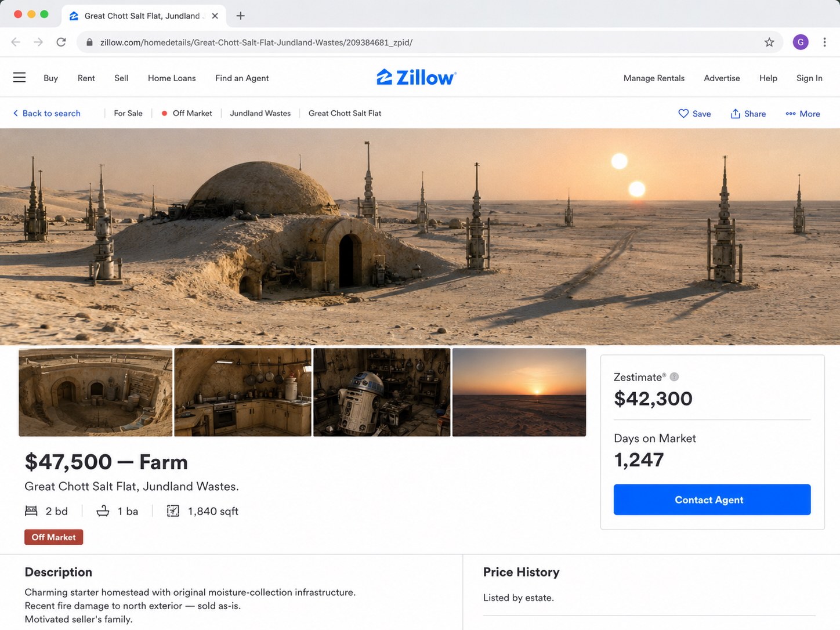840x630 pixels.
Task: Click the Off Market breadcrumb
Action: (x=193, y=113)
